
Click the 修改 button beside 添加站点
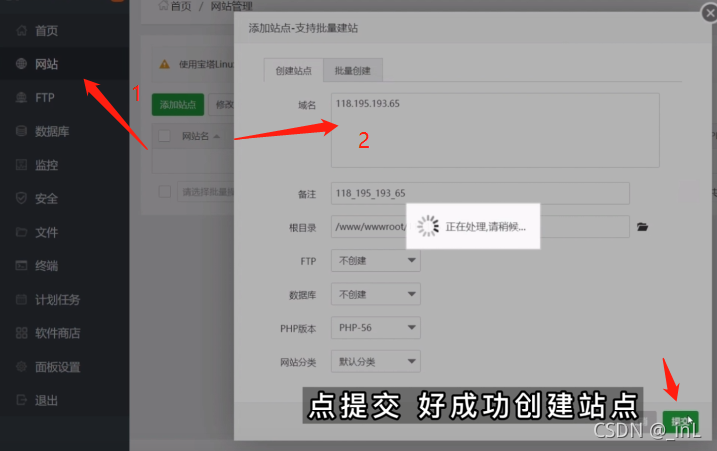click(x=222, y=105)
